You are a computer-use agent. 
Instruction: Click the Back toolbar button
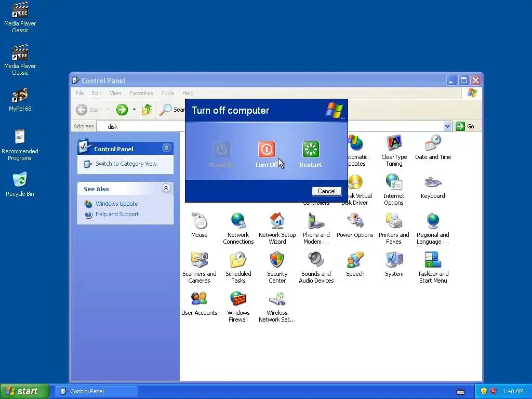[89, 110]
